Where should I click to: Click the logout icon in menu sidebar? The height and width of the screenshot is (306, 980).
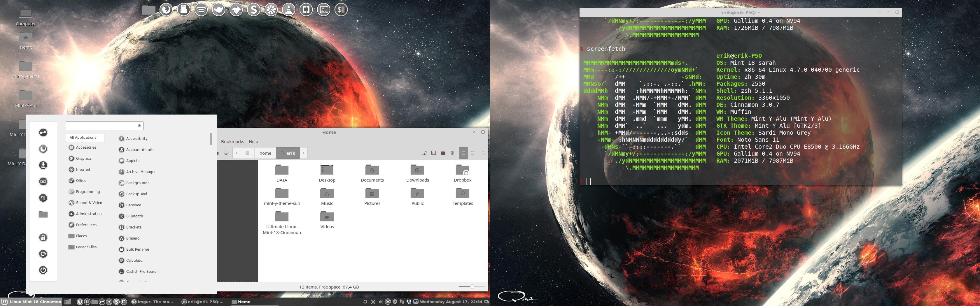[43, 254]
